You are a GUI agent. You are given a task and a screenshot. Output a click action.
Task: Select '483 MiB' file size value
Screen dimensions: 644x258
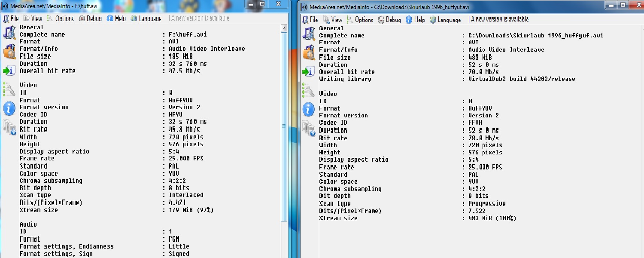click(480, 57)
